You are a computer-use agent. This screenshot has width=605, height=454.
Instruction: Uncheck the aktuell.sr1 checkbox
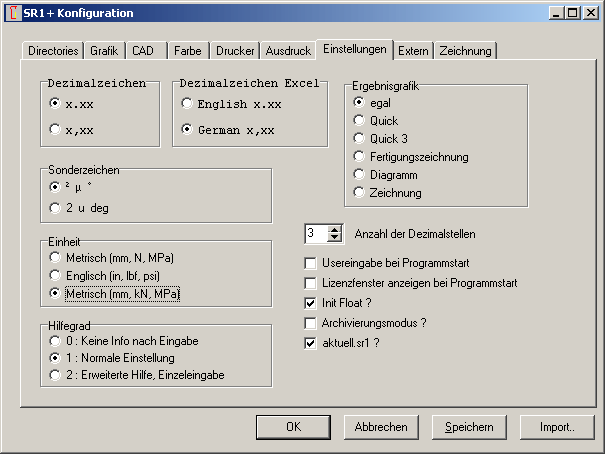click(x=310, y=343)
